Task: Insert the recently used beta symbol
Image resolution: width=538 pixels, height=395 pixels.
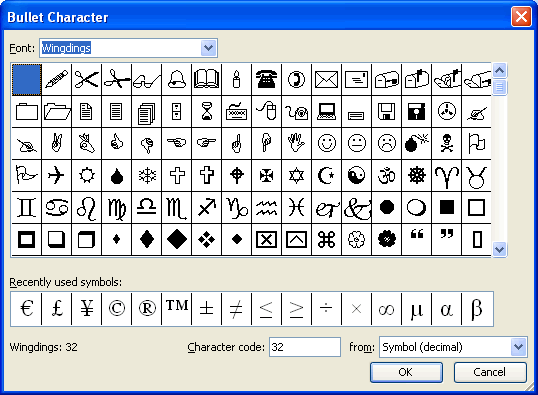Action: (x=477, y=309)
